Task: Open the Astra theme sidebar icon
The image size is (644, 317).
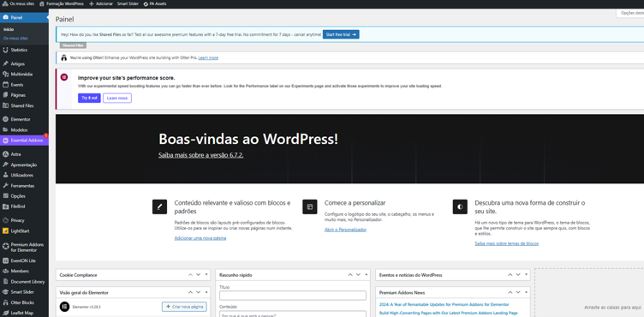Action: click(x=5, y=154)
